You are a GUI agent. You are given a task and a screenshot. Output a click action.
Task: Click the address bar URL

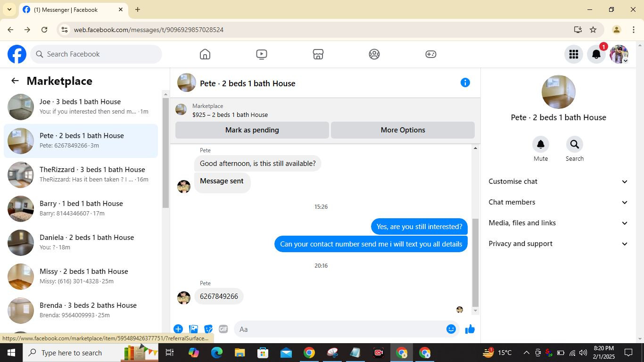click(149, 30)
